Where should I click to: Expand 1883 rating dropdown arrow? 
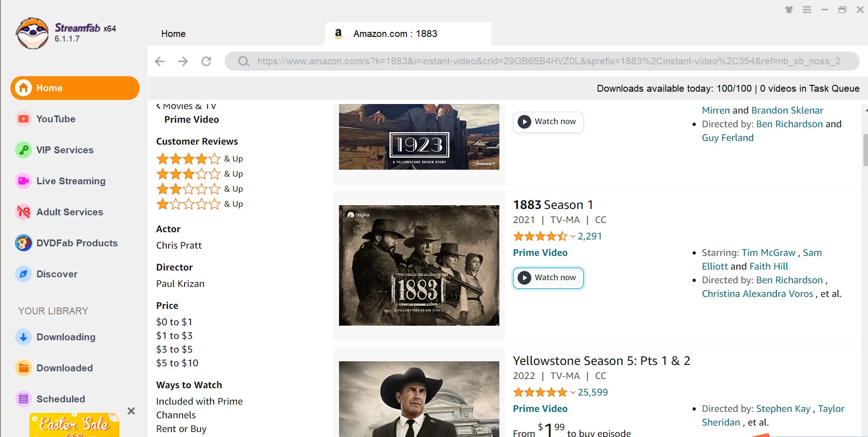coord(573,236)
